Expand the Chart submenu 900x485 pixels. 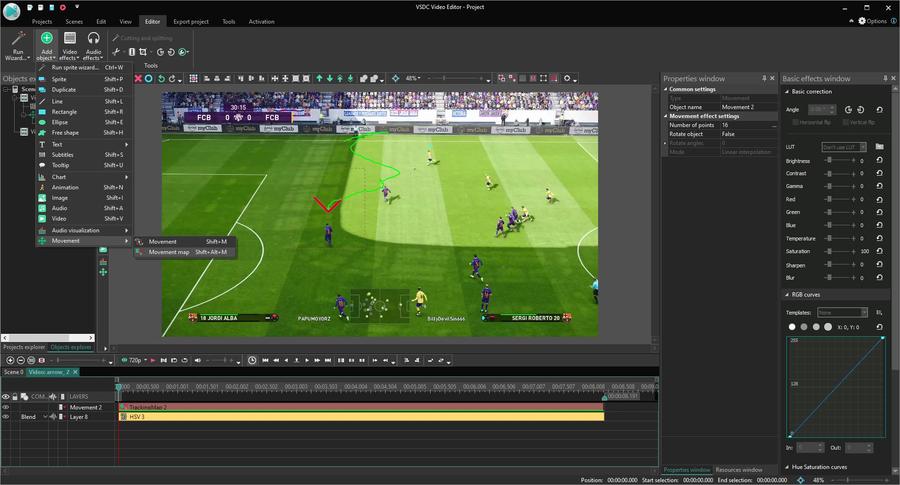click(84, 177)
